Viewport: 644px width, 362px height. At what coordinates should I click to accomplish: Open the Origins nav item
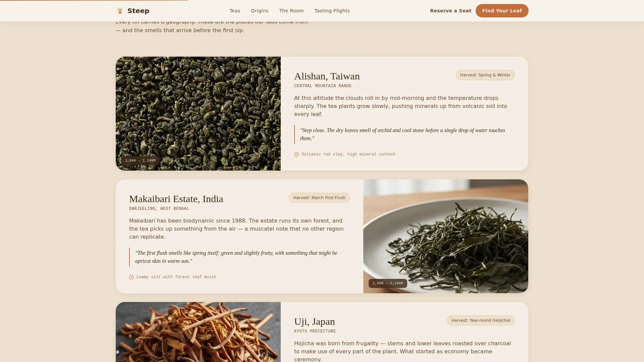[x=260, y=11]
